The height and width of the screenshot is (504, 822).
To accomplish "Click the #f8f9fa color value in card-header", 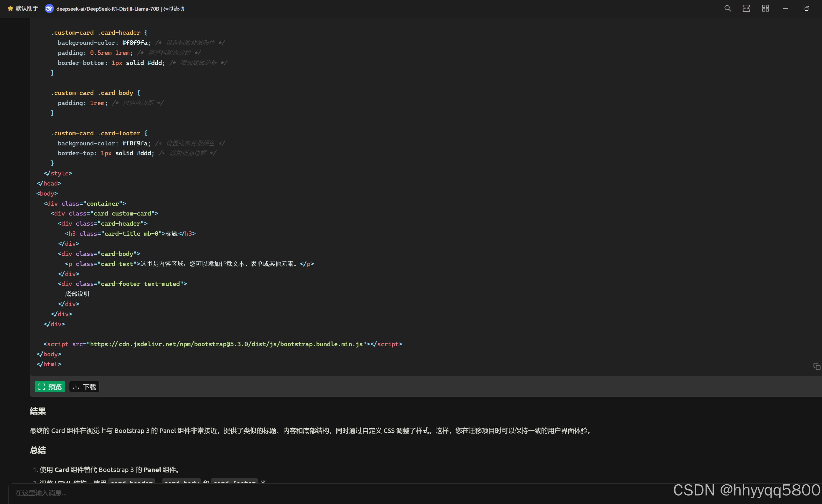I will tap(135, 43).
